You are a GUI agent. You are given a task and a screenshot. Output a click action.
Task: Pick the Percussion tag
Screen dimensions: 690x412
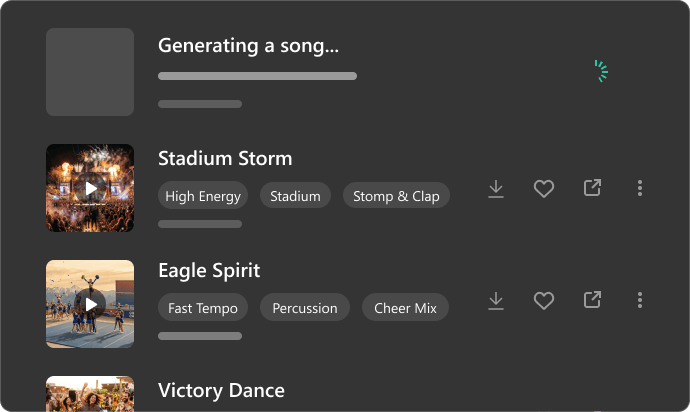coord(305,308)
